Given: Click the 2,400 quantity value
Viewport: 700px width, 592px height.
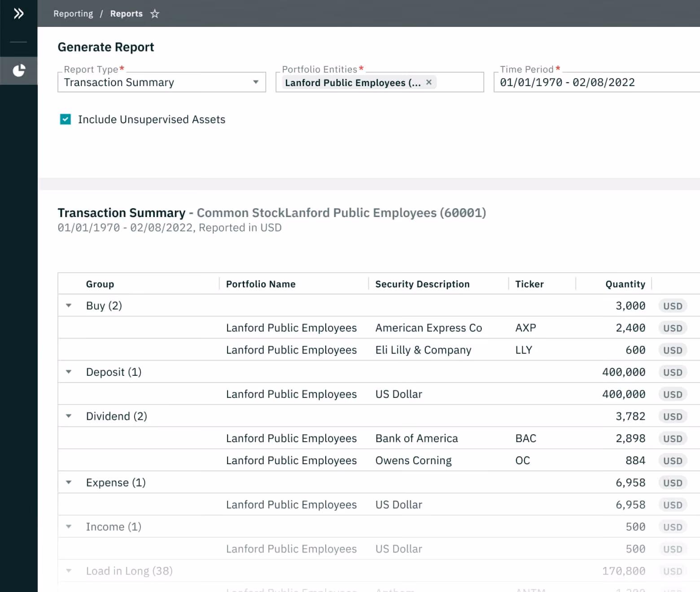Looking at the screenshot, I should [630, 328].
